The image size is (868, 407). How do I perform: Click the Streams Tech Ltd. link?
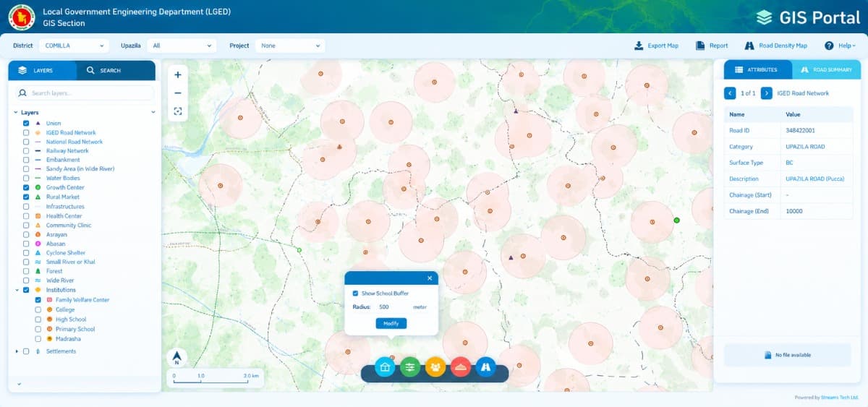point(839,397)
